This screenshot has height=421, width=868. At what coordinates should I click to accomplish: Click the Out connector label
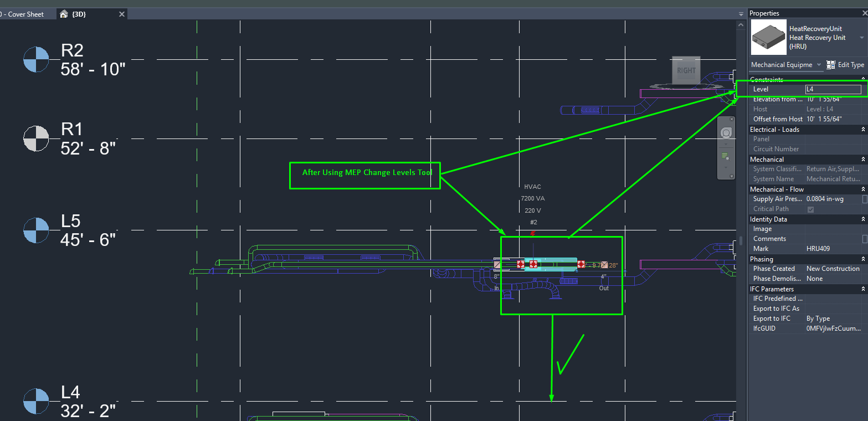604,288
